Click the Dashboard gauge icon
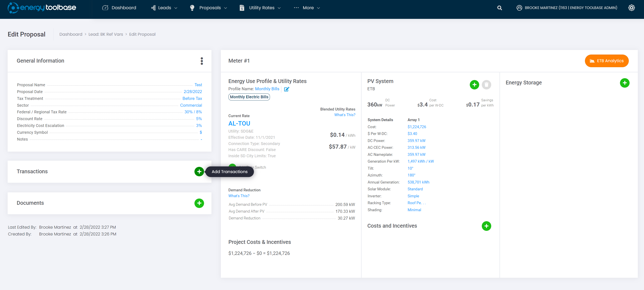This screenshot has width=644, height=290. click(105, 8)
